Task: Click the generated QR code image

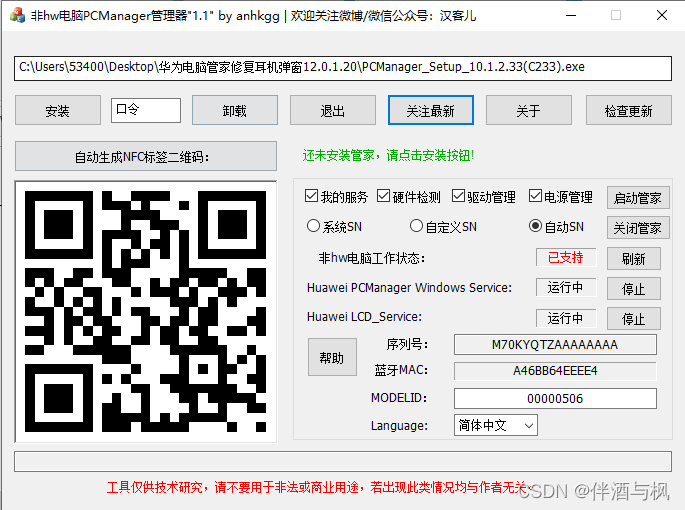Action: 145,312
